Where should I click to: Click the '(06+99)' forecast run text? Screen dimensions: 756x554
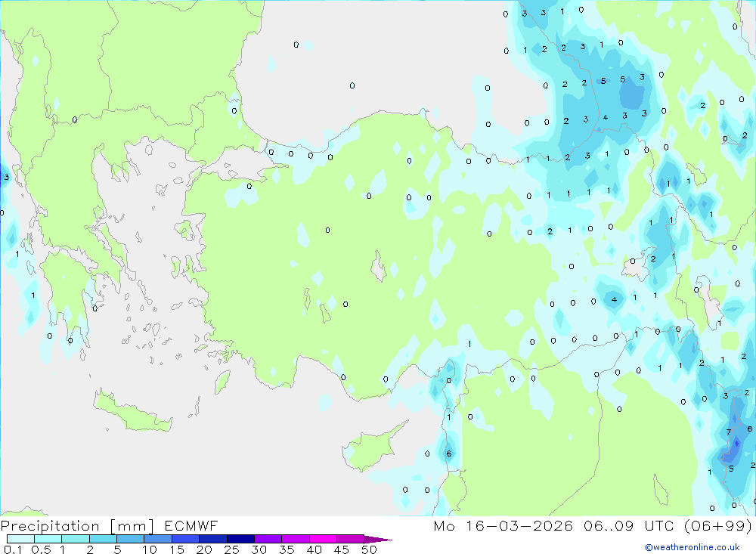click(x=718, y=525)
